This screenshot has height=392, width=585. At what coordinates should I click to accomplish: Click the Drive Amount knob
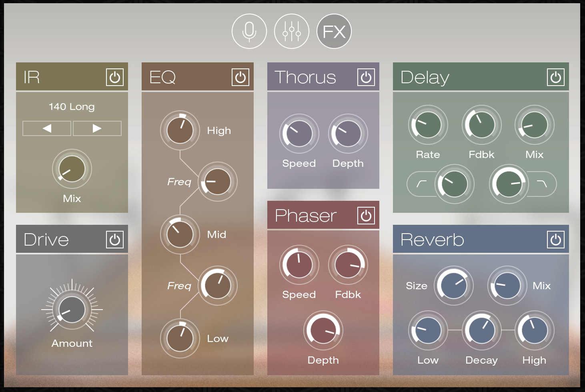coord(72,310)
